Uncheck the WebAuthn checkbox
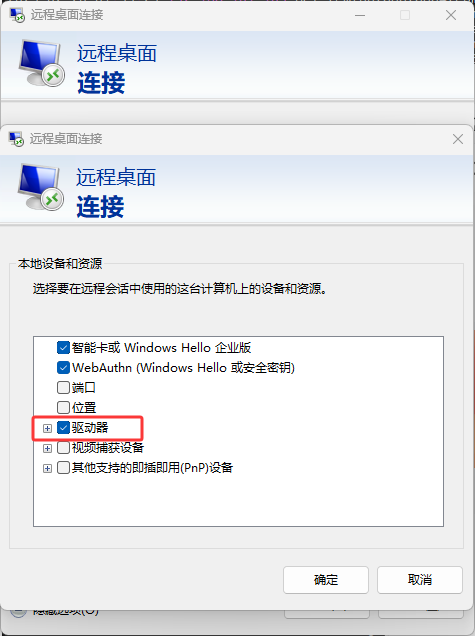 (x=63, y=367)
